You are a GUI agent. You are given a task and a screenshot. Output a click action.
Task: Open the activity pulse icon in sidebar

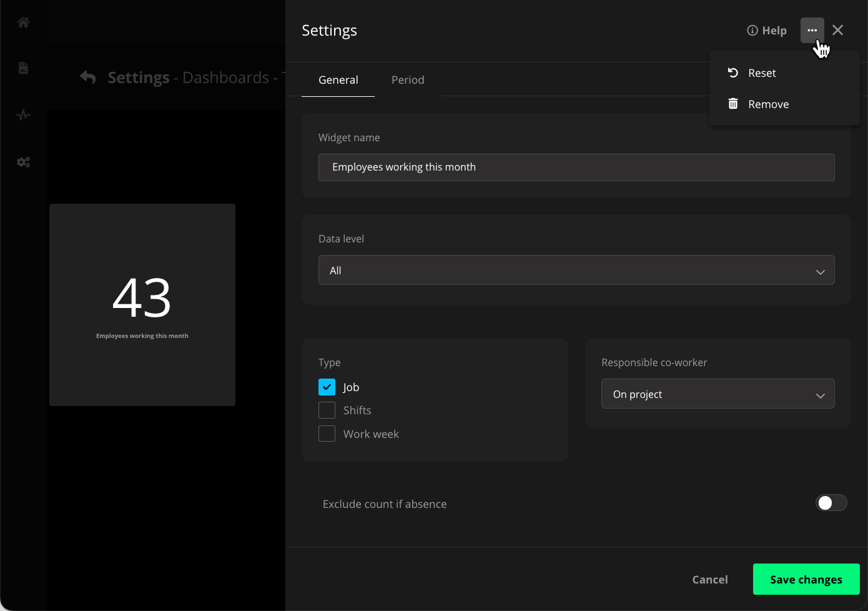click(x=23, y=115)
